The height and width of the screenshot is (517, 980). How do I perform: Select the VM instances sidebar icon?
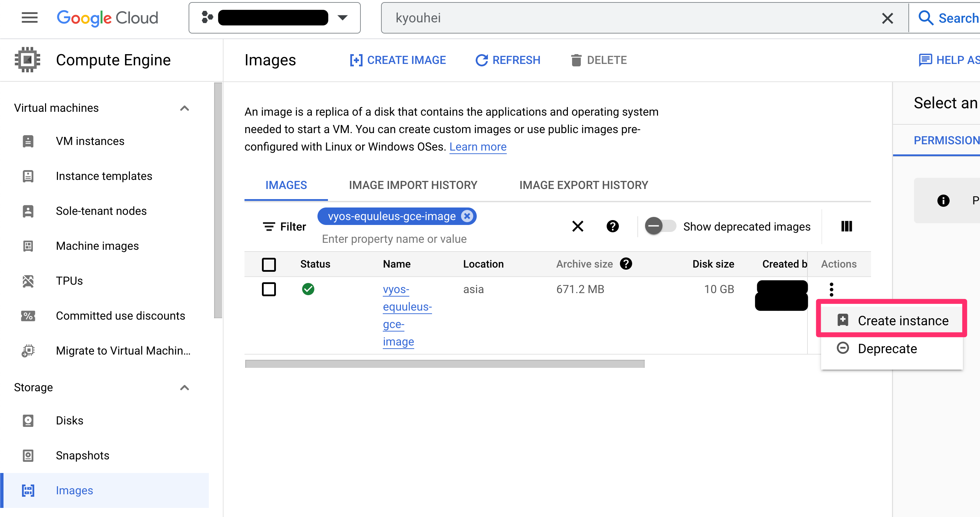(x=28, y=141)
